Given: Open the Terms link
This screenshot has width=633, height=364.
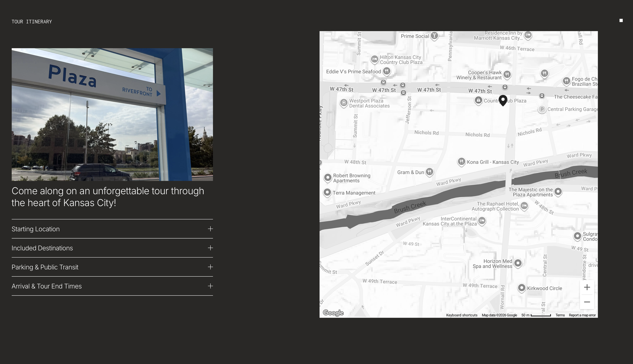Looking at the screenshot, I should click(x=560, y=315).
